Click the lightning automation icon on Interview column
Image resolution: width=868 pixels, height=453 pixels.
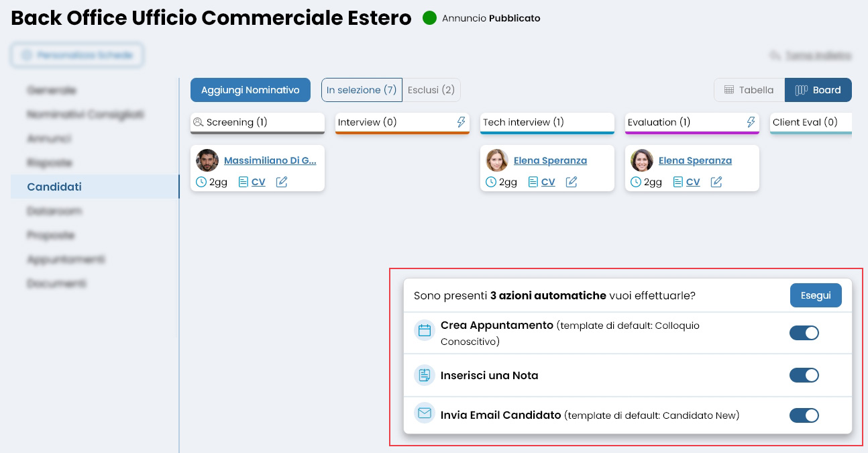(462, 121)
